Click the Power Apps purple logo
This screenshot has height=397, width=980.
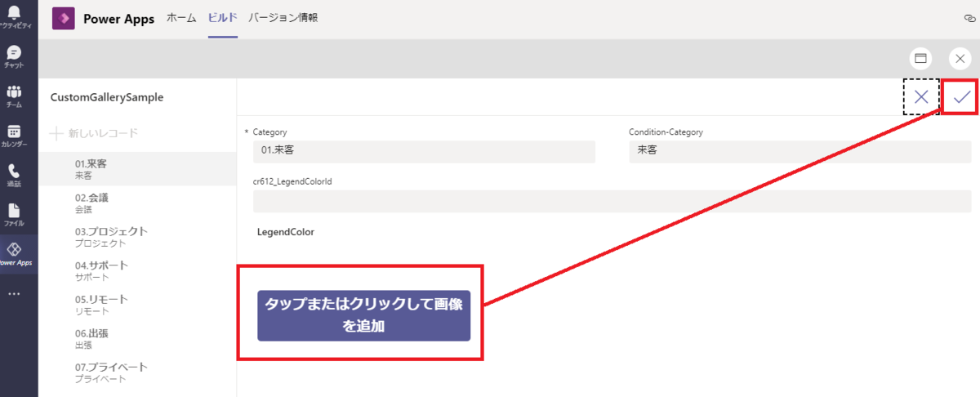[x=64, y=18]
